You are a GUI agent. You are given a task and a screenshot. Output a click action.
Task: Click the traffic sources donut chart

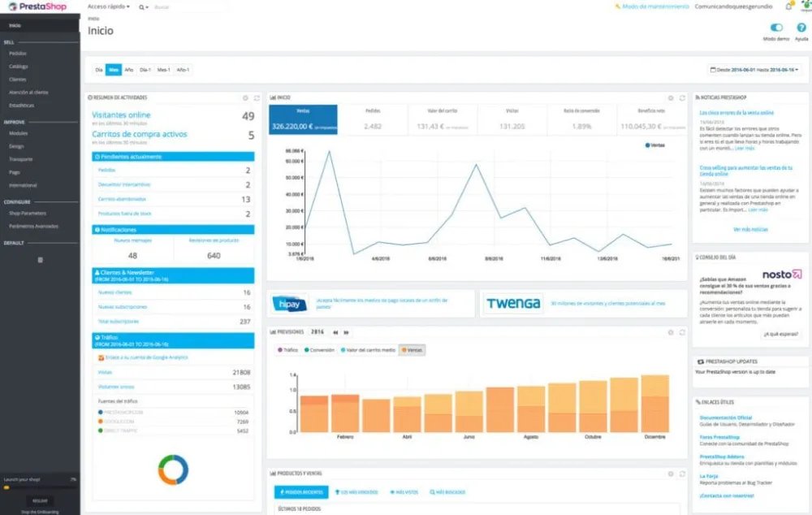[173, 470]
